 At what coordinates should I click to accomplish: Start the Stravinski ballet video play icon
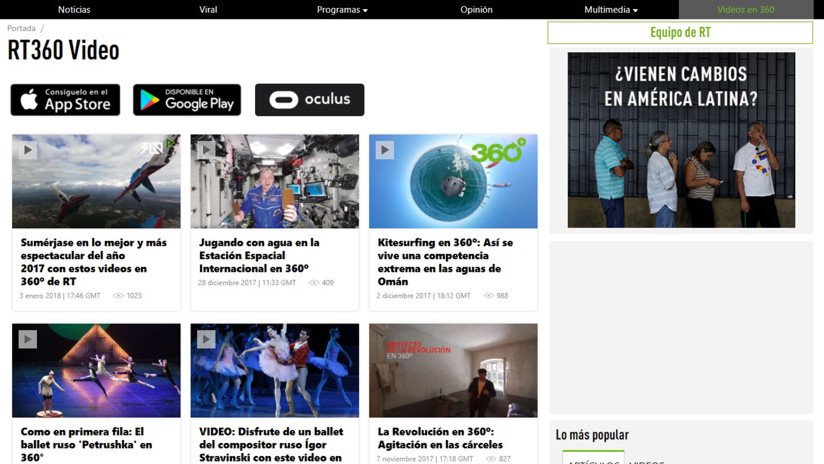point(206,339)
